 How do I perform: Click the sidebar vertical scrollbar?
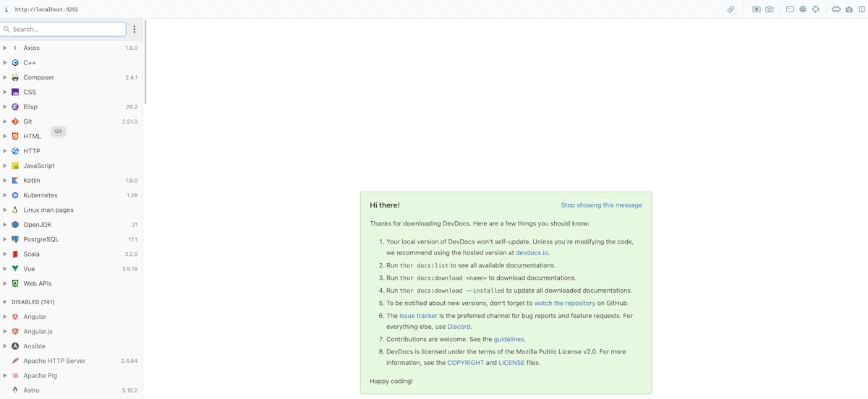click(145, 61)
